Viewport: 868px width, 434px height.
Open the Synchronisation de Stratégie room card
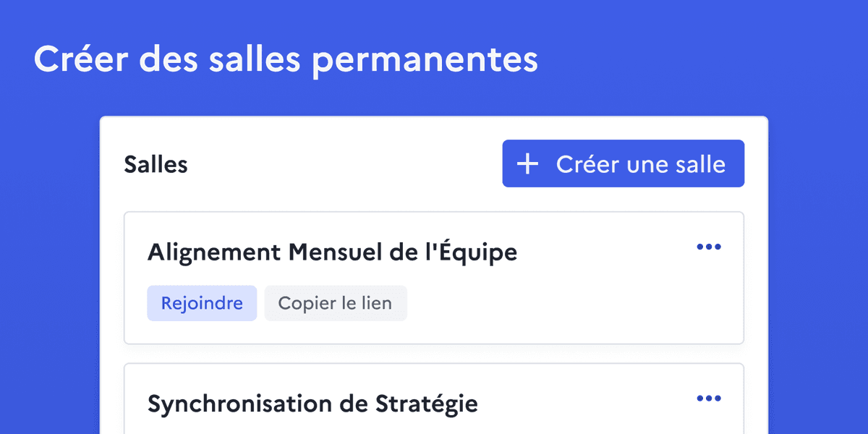pos(434,398)
